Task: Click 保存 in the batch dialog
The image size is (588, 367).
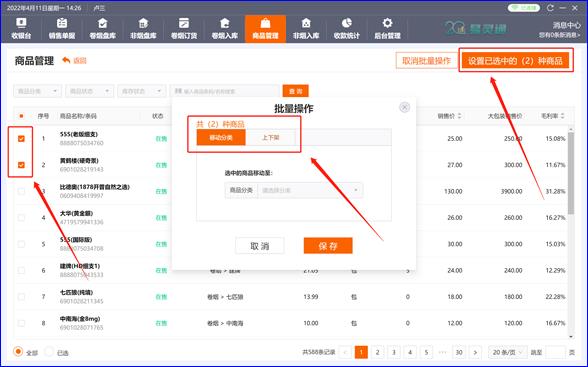Action: click(x=328, y=246)
